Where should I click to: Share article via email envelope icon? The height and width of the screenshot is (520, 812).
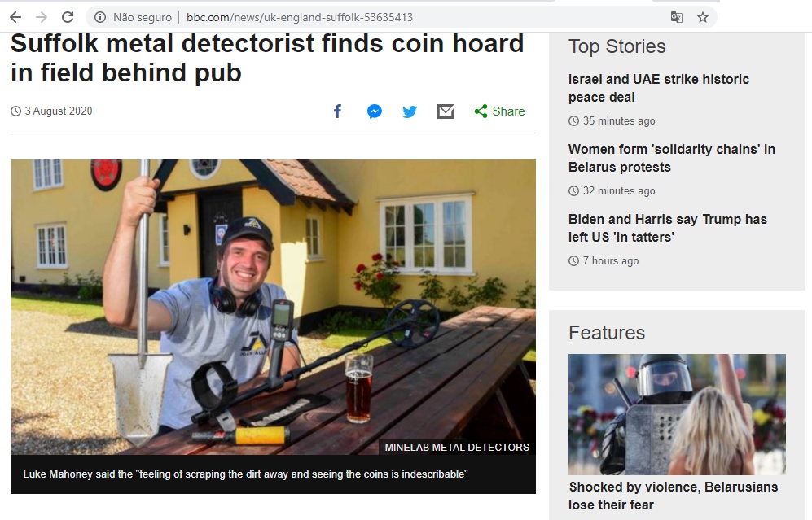pyautogui.click(x=446, y=111)
